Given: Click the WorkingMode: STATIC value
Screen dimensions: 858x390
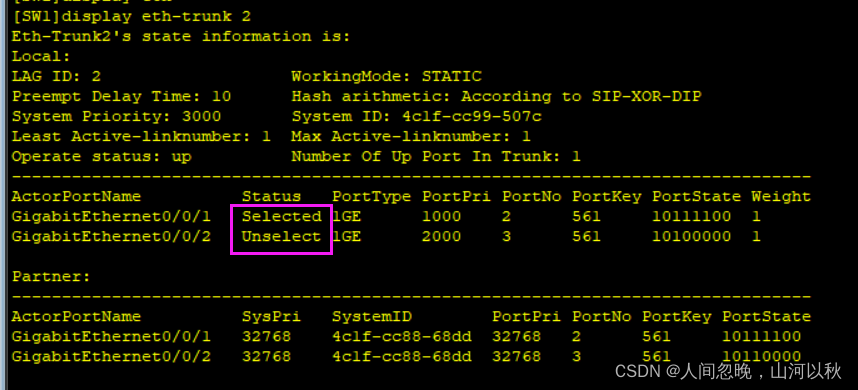Looking at the screenshot, I should click(386, 76).
